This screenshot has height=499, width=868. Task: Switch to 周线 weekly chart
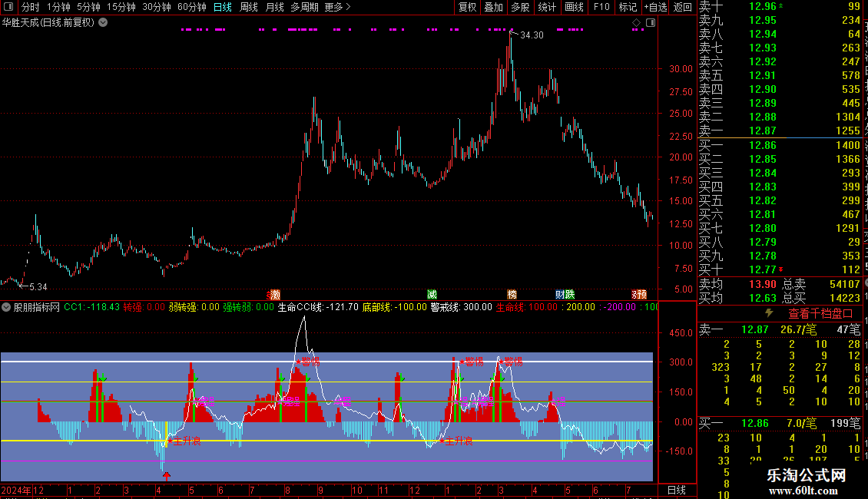249,7
